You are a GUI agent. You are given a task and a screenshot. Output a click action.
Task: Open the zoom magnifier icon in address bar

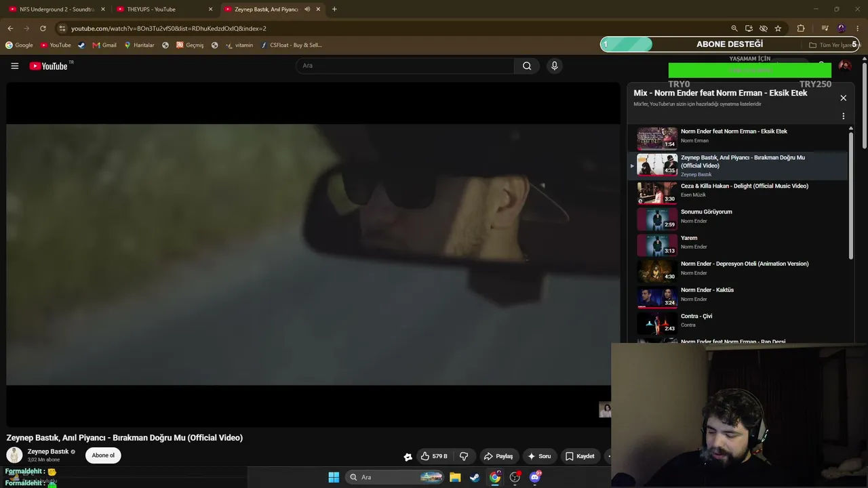[x=734, y=28]
